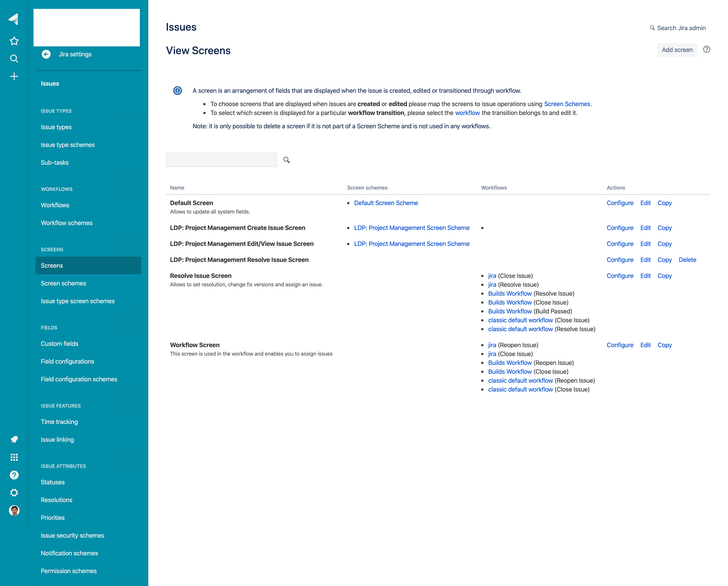Open the app switcher grid icon

click(x=14, y=457)
